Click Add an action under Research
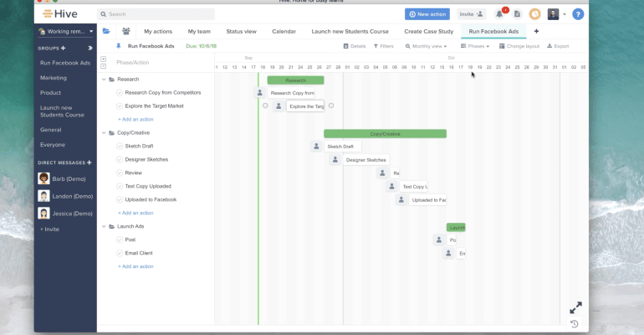This screenshot has width=644, height=335. click(135, 119)
